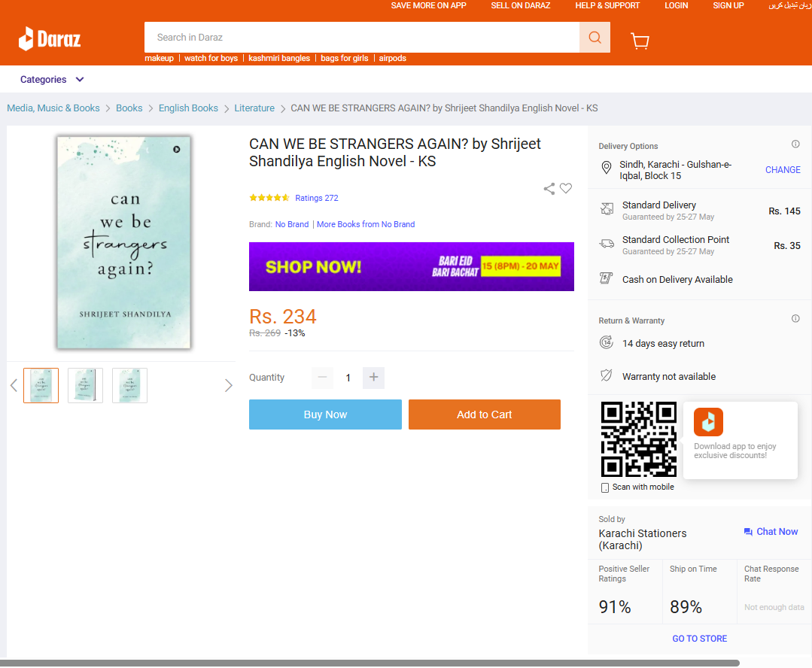
Task: Click SAVE MORE ON APP menu item
Action: pyautogui.click(x=428, y=6)
